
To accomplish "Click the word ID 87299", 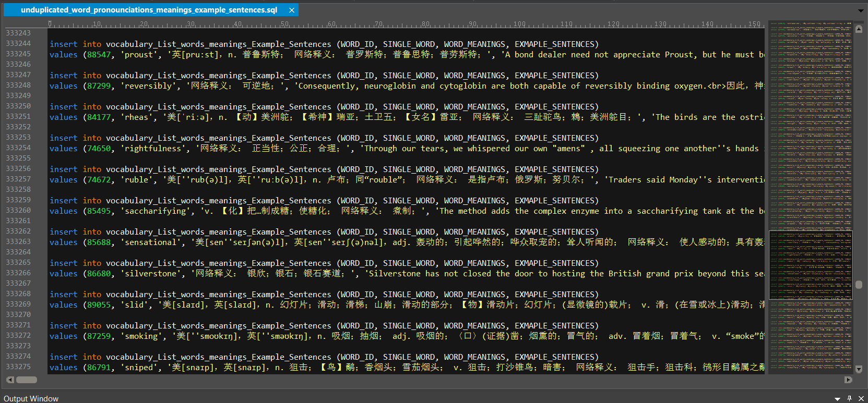I will [99, 86].
